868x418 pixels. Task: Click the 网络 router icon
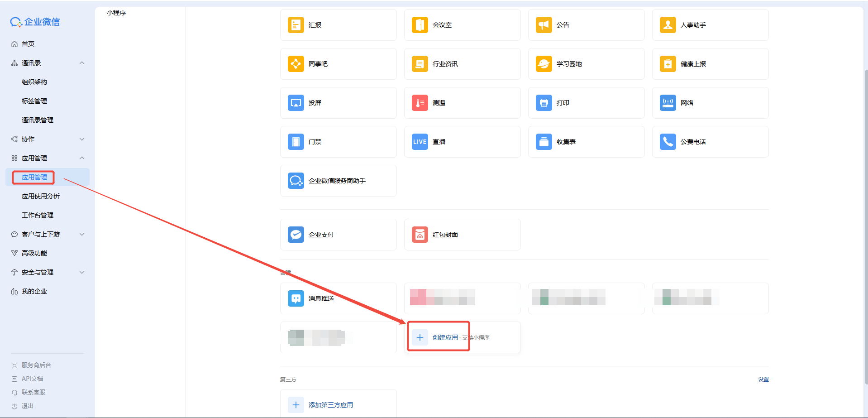pyautogui.click(x=668, y=103)
